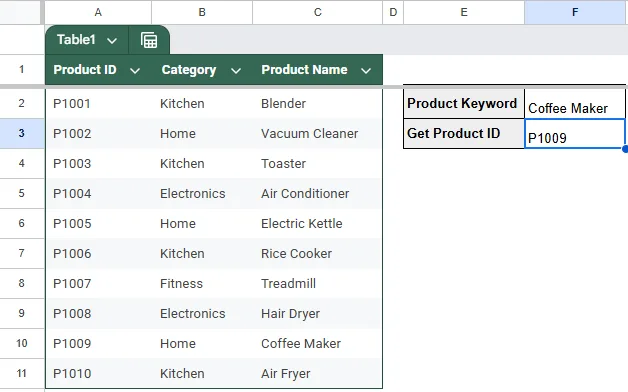Select the narrow column D header
This screenshot has height=392, width=628.
pos(393,12)
